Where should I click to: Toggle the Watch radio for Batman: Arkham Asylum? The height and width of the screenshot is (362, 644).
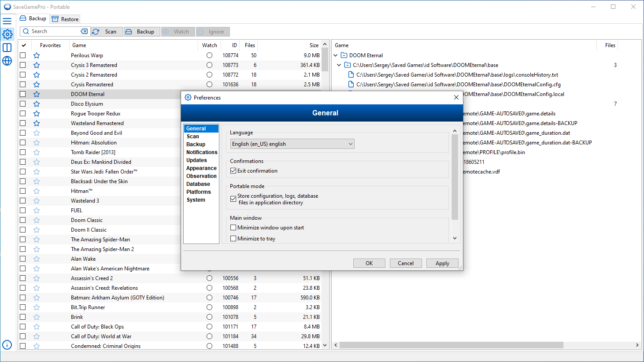[209, 298]
